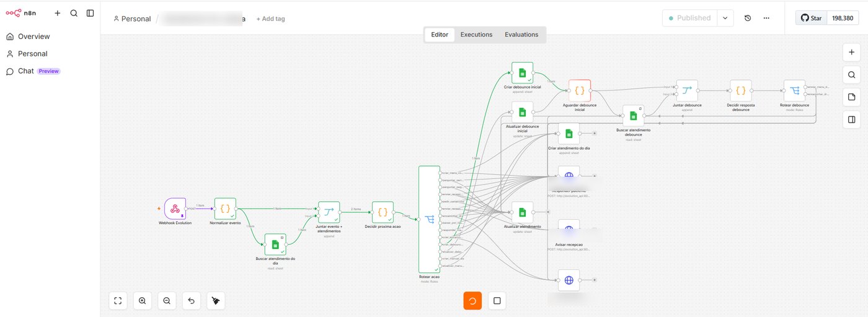Click the 198,380 star count
868x317 pixels.
coord(842,18)
